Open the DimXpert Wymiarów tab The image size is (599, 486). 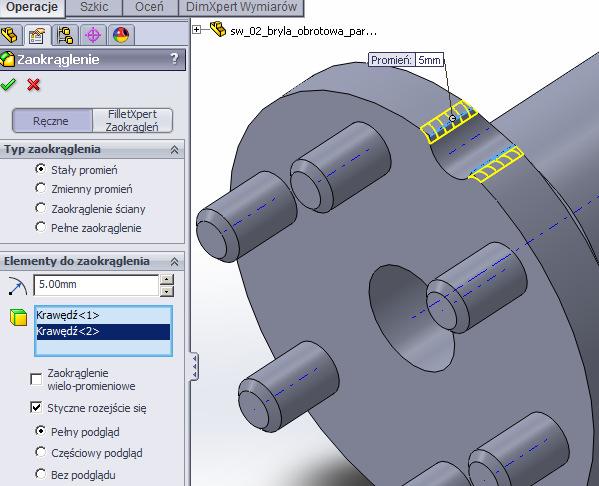coord(241,7)
